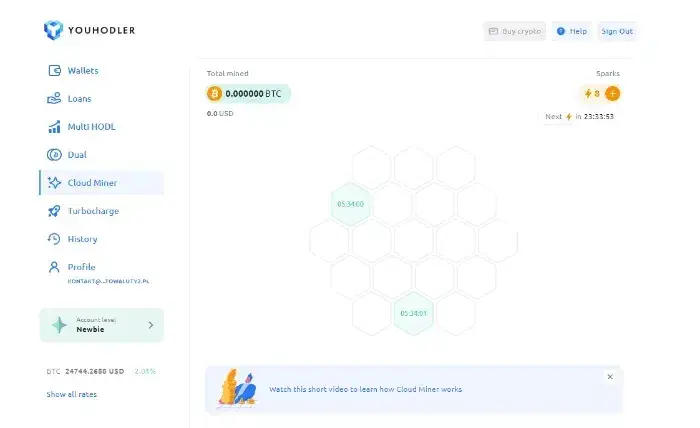The width and height of the screenshot is (700, 428).
Task: Add sparks with orange plus button
Action: 612,94
